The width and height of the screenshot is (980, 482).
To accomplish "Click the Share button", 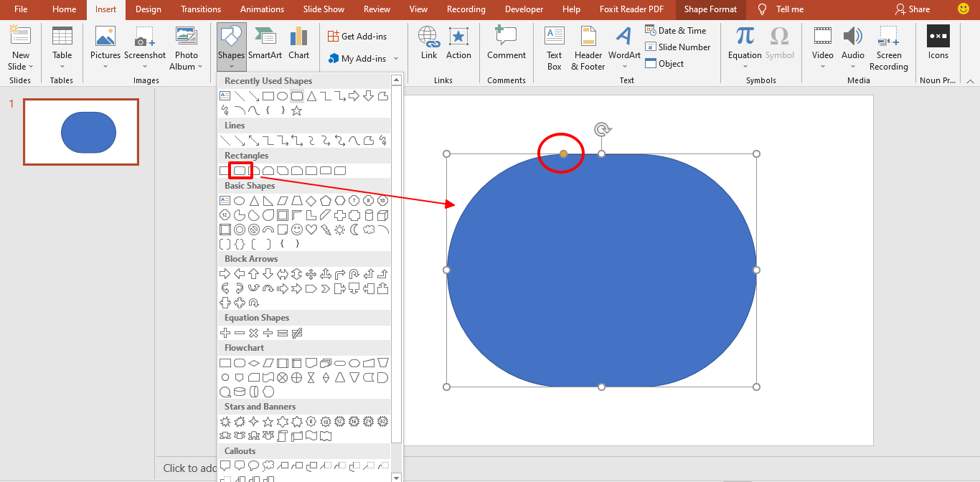I will [x=913, y=9].
